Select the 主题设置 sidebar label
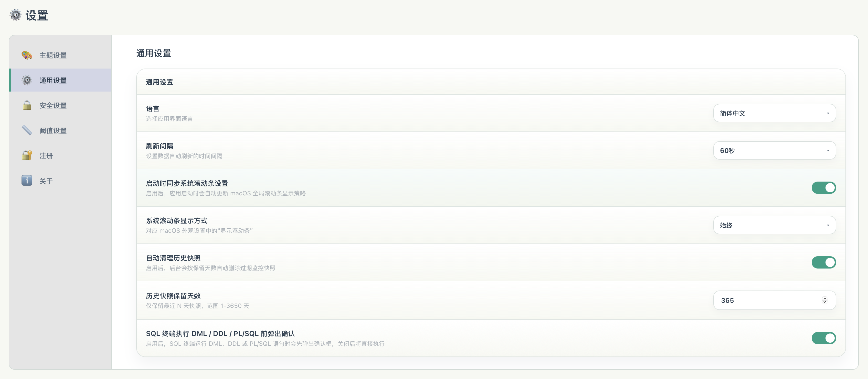868x379 pixels. pos(53,55)
